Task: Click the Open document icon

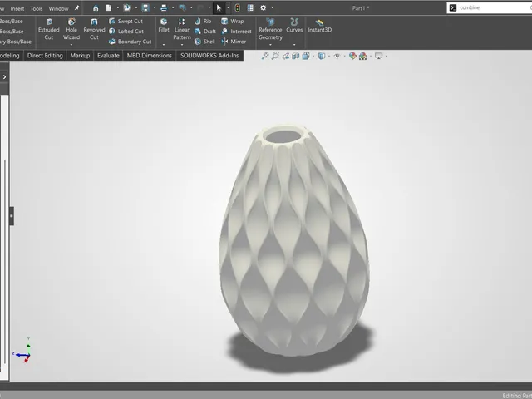Action: tap(127, 7)
